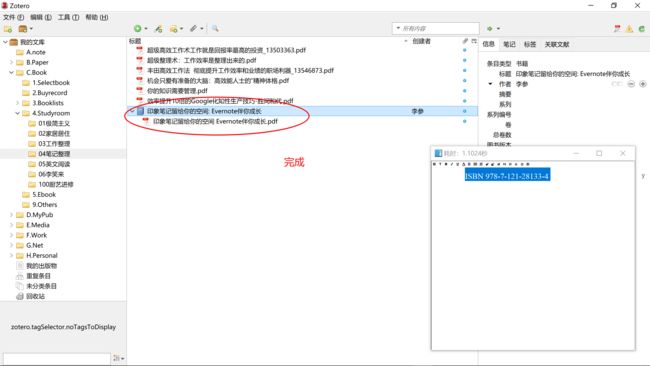Select the 2.Buyrecord collection
Viewport: 650px width, 366px height.
tap(49, 93)
